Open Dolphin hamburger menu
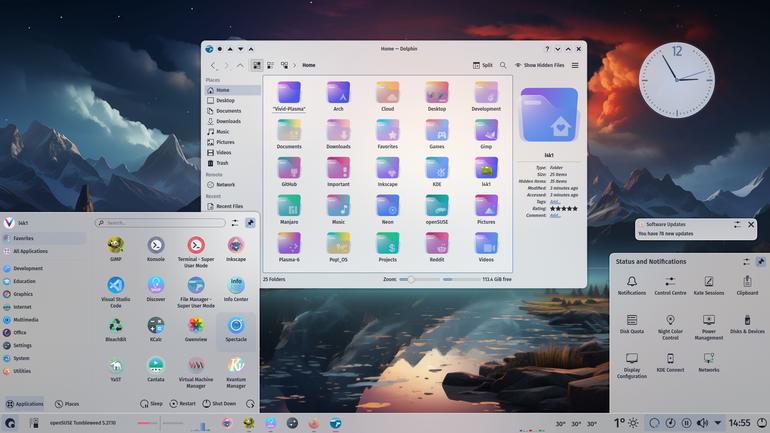This screenshot has width=770, height=433. [x=575, y=65]
